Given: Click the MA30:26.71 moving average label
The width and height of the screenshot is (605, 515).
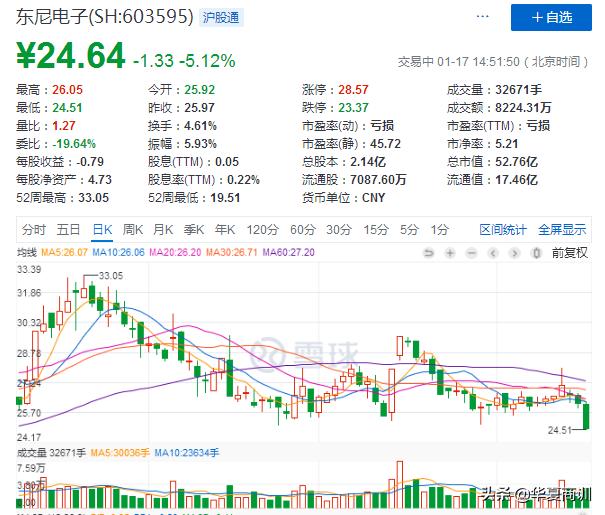Looking at the screenshot, I should pos(232,253).
